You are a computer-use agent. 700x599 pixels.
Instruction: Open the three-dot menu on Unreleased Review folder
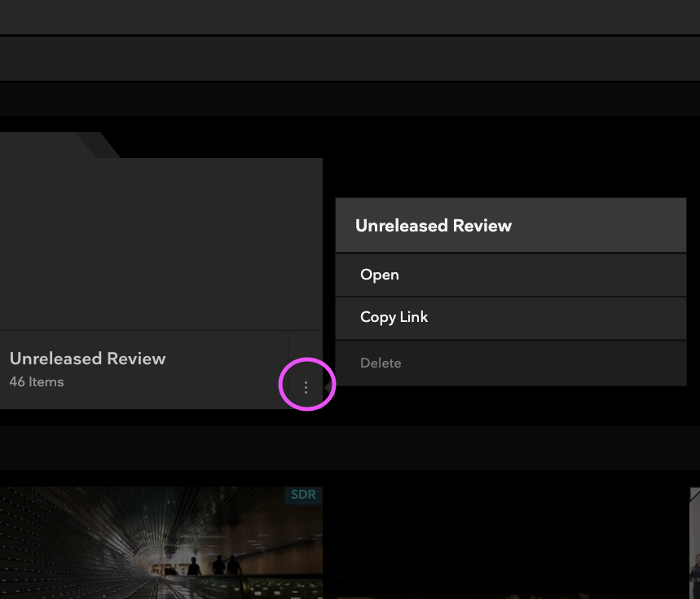[x=306, y=386]
